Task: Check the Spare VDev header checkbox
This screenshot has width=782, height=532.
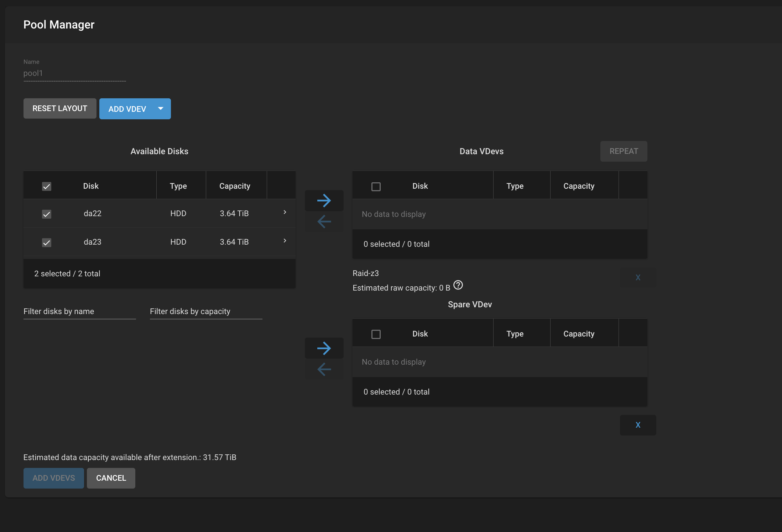Action: point(376,334)
